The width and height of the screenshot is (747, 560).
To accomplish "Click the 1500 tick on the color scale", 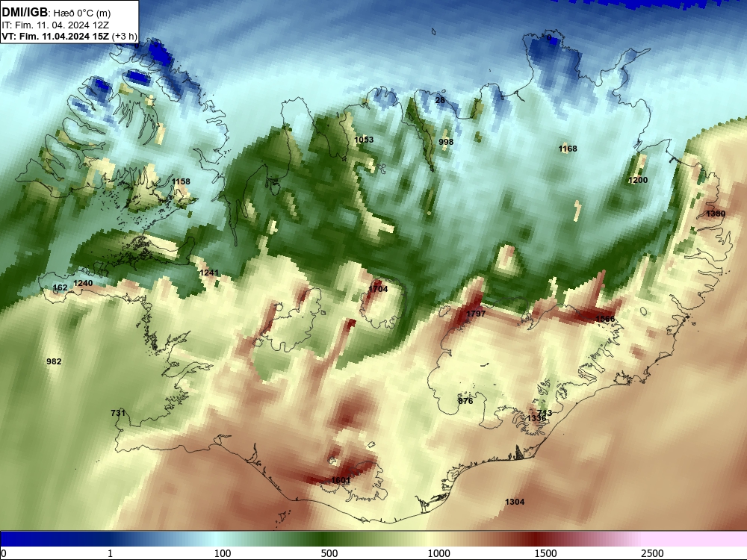I will click(545, 553).
